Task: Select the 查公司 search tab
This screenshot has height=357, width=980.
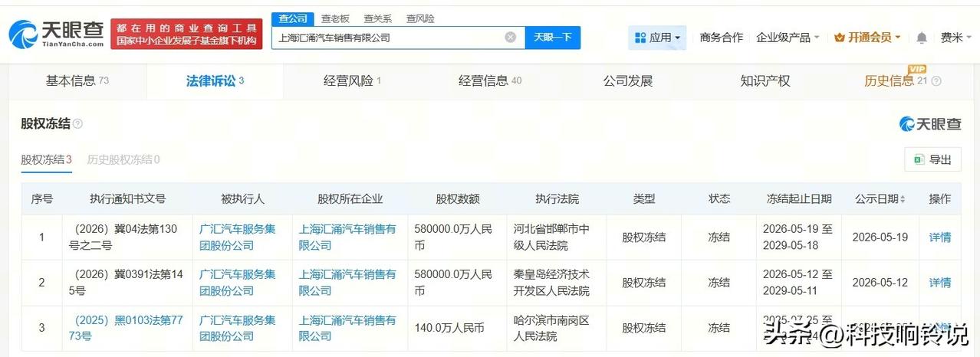Action: (x=292, y=18)
